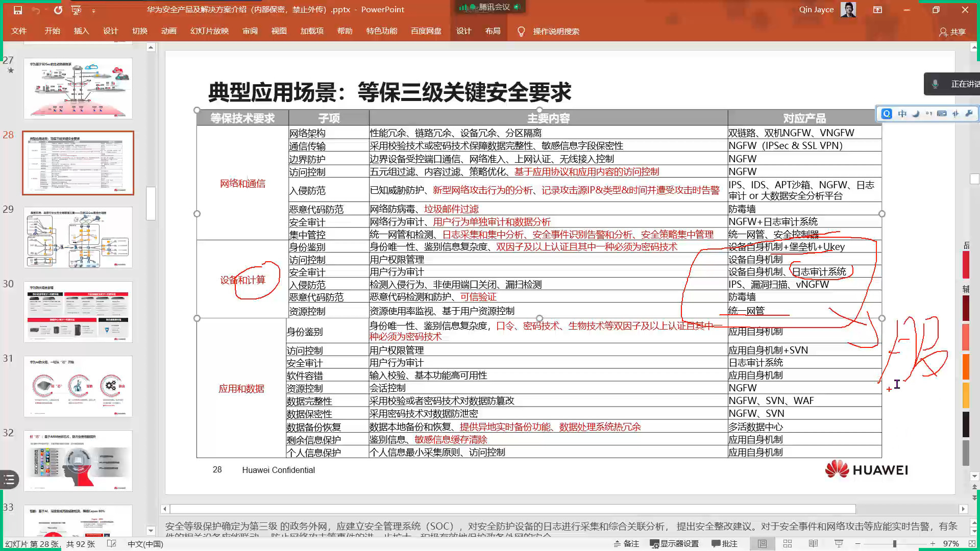Toggle the moon half/full-width icon
This screenshot has width=980, height=551.
(x=915, y=114)
